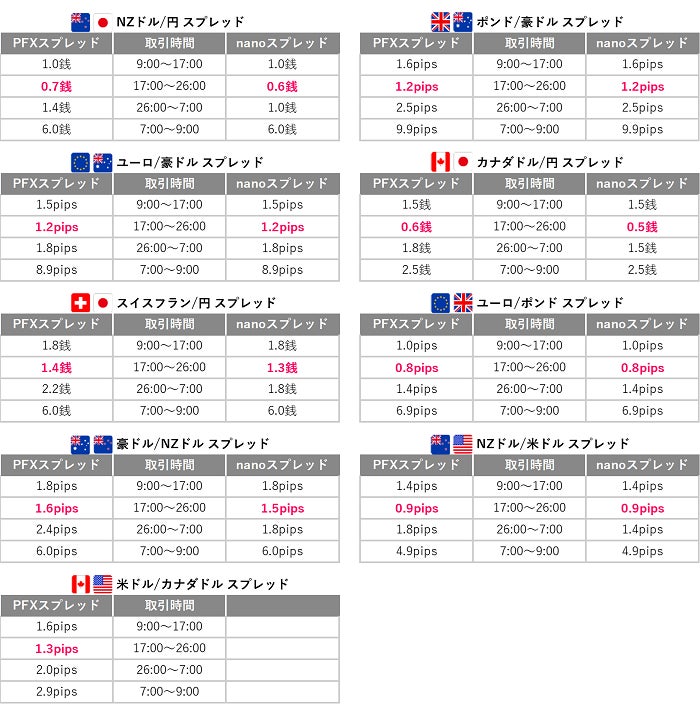The height and width of the screenshot is (704, 700).
Task: Click the Swiss flag beside スイスフラン/円
Action: (x=80, y=303)
